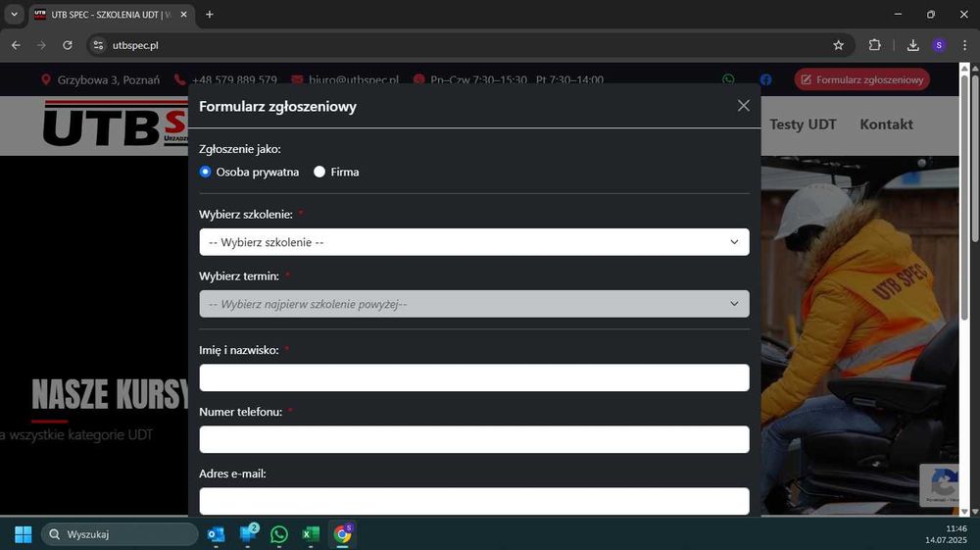Open the Wybierz termin dropdown
This screenshot has width=980, height=550.
point(474,304)
